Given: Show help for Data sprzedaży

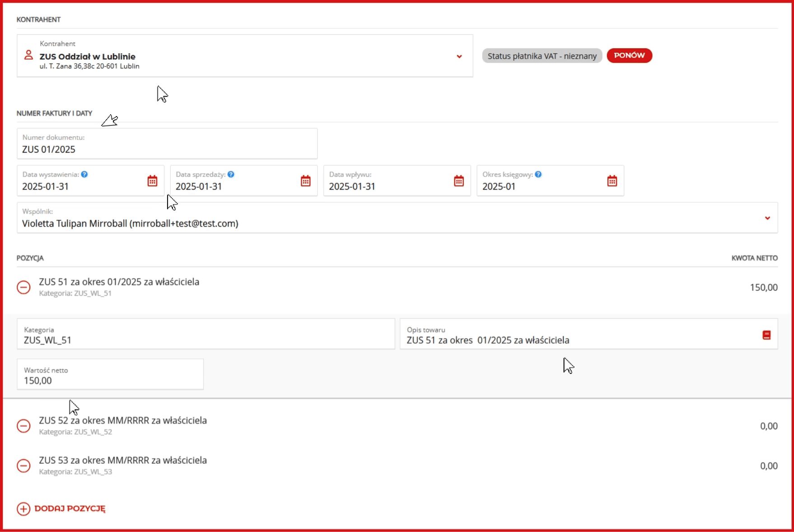Looking at the screenshot, I should point(231,174).
